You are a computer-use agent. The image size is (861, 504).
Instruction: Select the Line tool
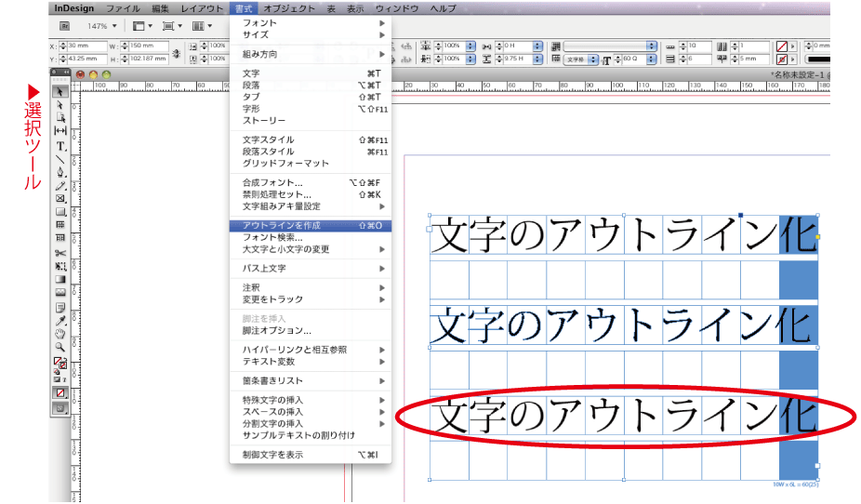[61, 159]
